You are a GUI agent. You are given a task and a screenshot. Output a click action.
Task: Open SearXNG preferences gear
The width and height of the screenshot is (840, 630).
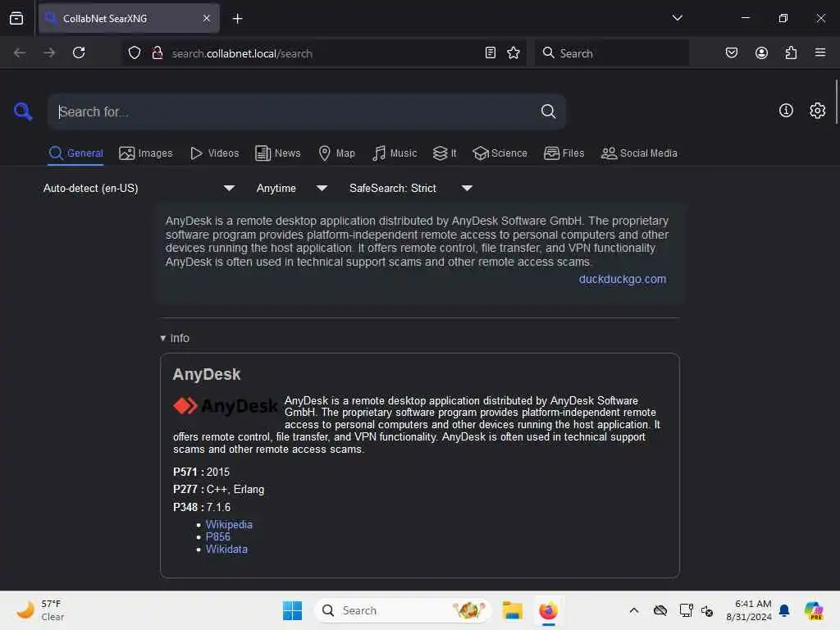tap(817, 111)
